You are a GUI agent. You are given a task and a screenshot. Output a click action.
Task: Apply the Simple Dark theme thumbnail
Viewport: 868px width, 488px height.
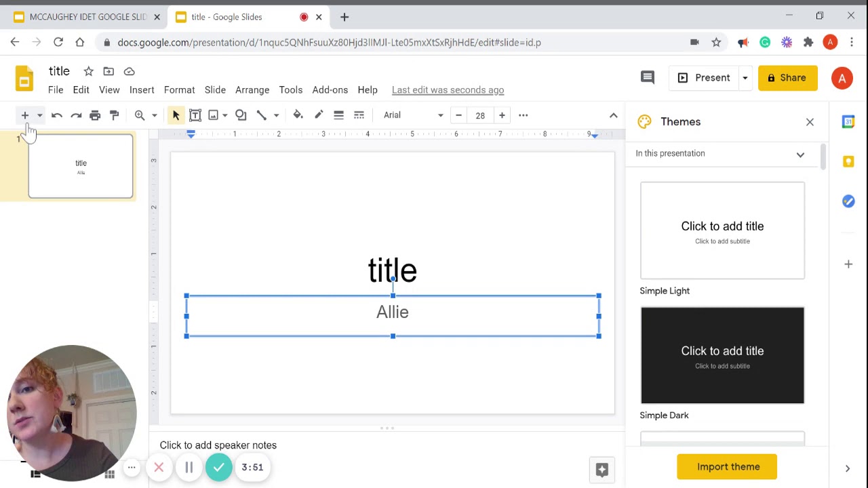(x=722, y=355)
